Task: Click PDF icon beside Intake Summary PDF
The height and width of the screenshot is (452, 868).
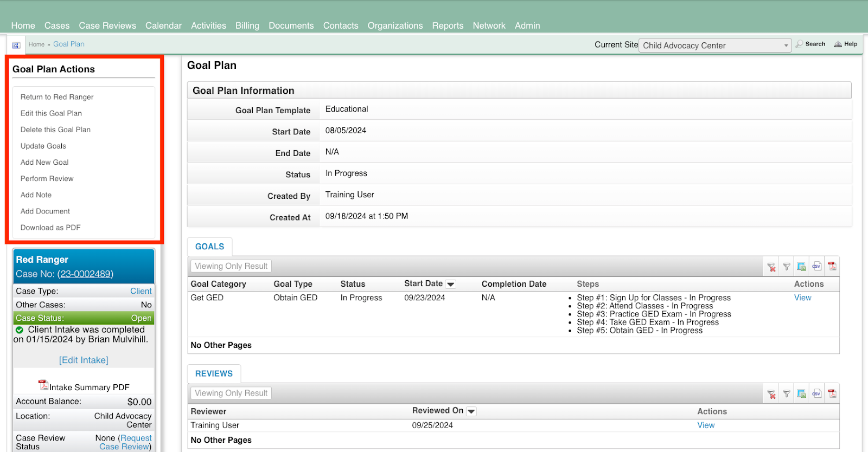Action: pyautogui.click(x=43, y=385)
